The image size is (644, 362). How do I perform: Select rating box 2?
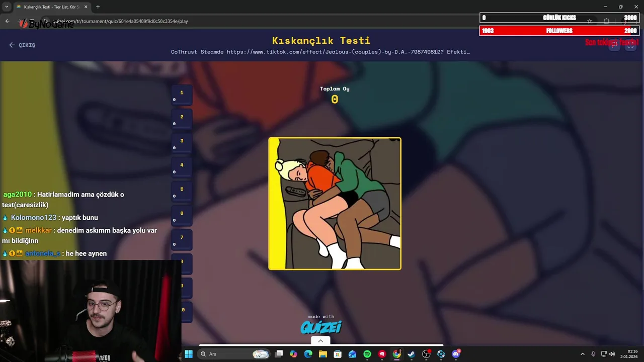tap(182, 119)
